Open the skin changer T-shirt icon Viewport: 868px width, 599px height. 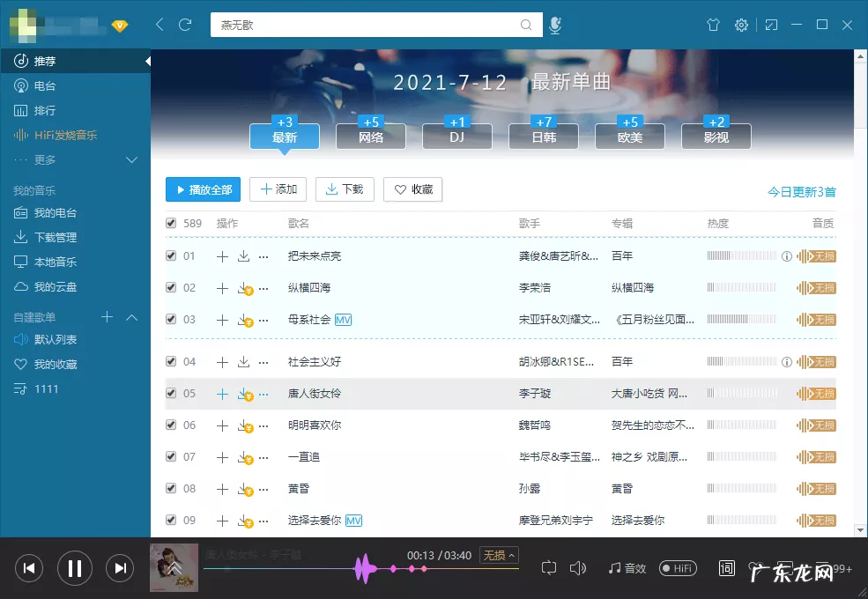(712, 25)
